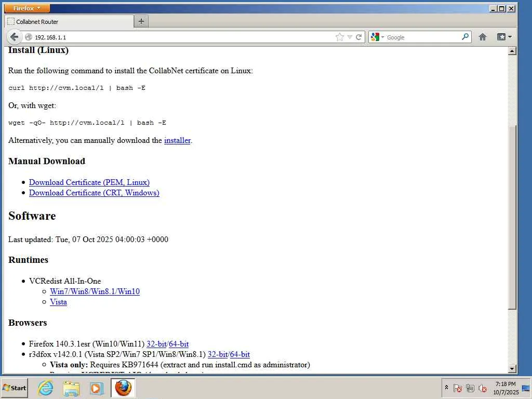Download r3dfox v142.0.1 64-bit
This screenshot has height=399, width=532.
point(240,354)
